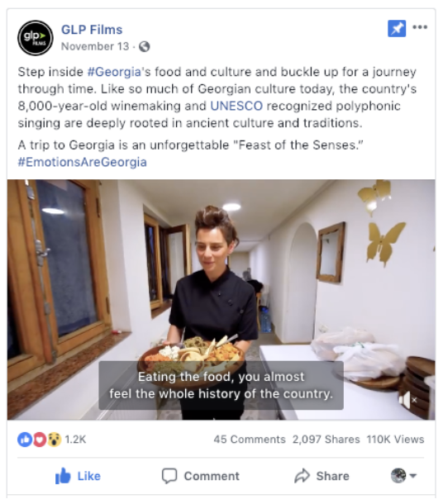Click the wow emoji reaction icon
Viewport: 443px width, 504px height.
click(55, 440)
